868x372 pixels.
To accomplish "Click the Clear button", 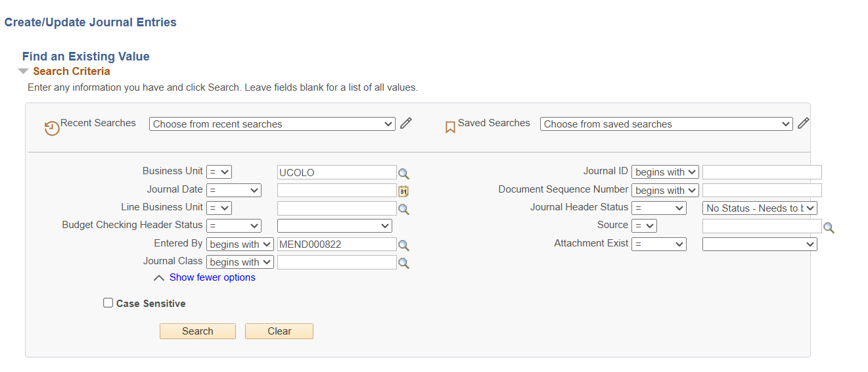I will 279,331.
